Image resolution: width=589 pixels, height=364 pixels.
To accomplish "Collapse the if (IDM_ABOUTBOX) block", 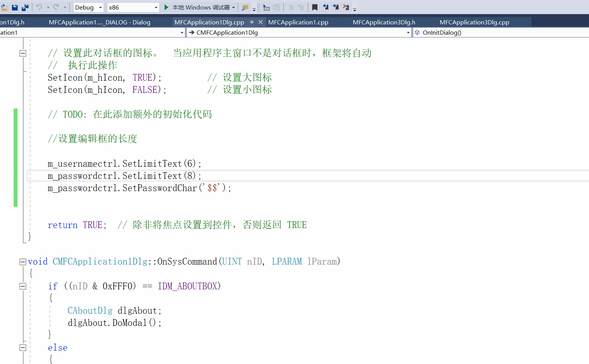I will point(22,286).
